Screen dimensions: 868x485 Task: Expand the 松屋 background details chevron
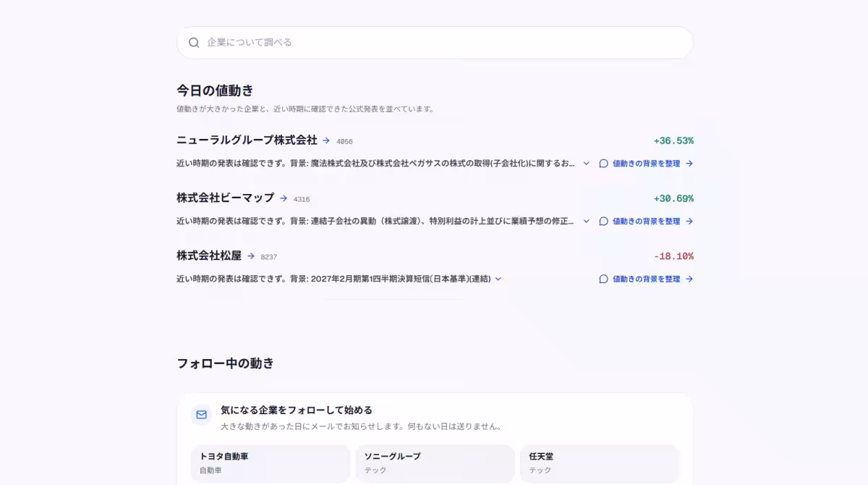(x=498, y=279)
